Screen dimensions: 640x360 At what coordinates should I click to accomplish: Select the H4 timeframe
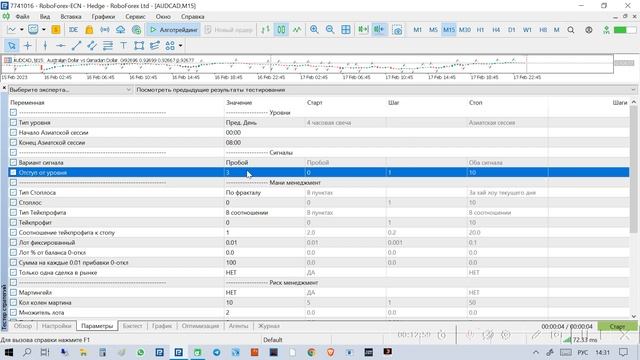pyautogui.click(x=496, y=30)
